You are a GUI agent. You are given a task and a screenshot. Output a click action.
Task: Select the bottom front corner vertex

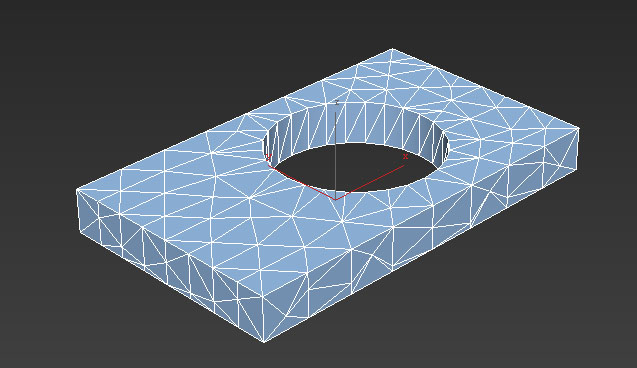click(264, 341)
